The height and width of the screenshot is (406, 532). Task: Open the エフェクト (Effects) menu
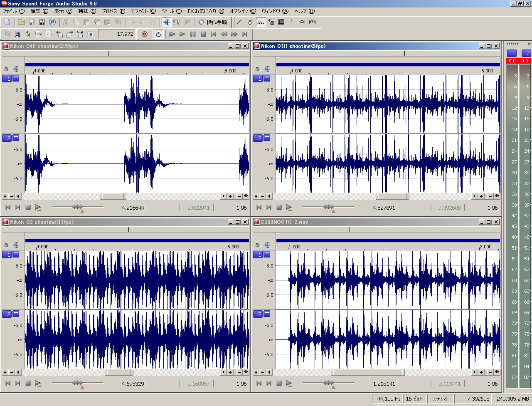[x=143, y=11]
